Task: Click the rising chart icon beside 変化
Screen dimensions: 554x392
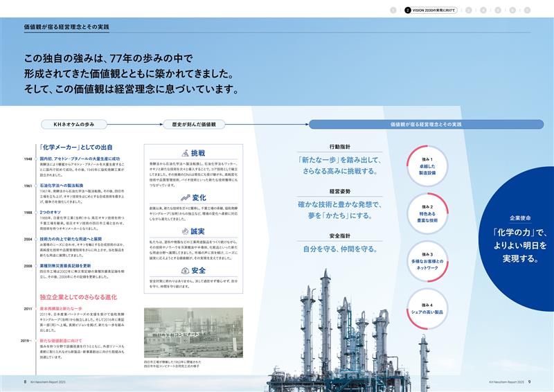Action: pyautogui.click(x=186, y=197)
